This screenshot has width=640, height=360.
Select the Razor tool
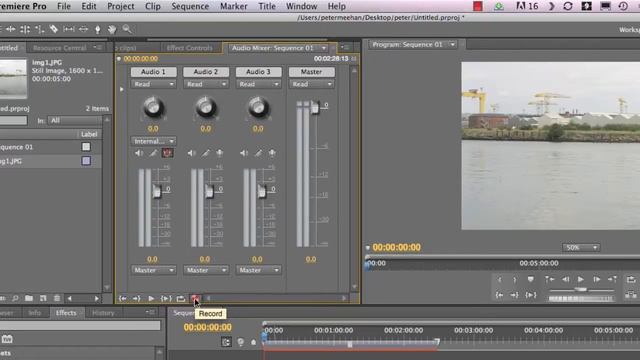(x=53, y=29)
